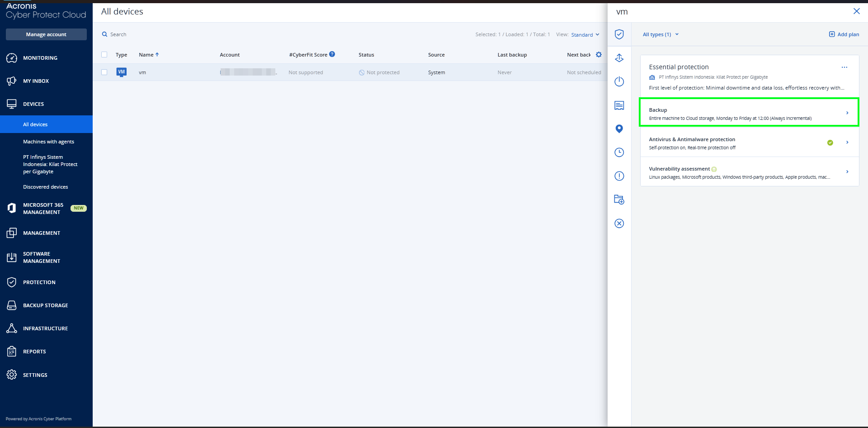Click the Delete circle-x icon
This screenshot has width=868, height=428.
pos(619,224)
